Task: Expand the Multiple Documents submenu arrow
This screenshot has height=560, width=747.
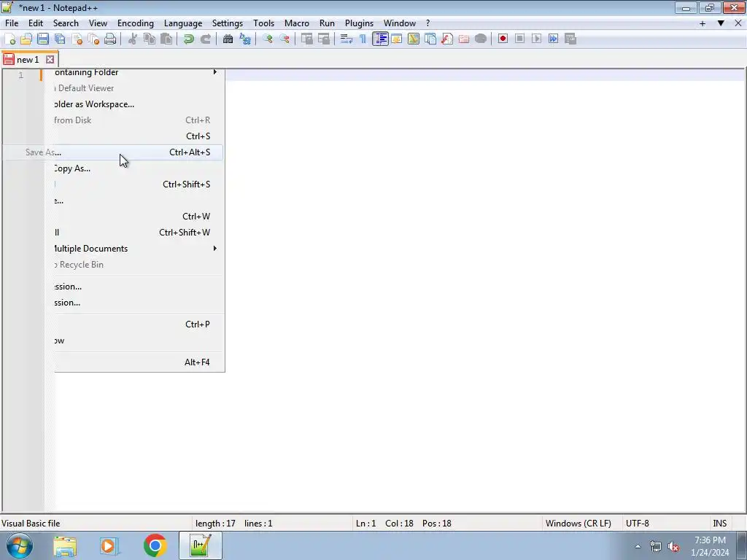Action: [x=215, y=249]
